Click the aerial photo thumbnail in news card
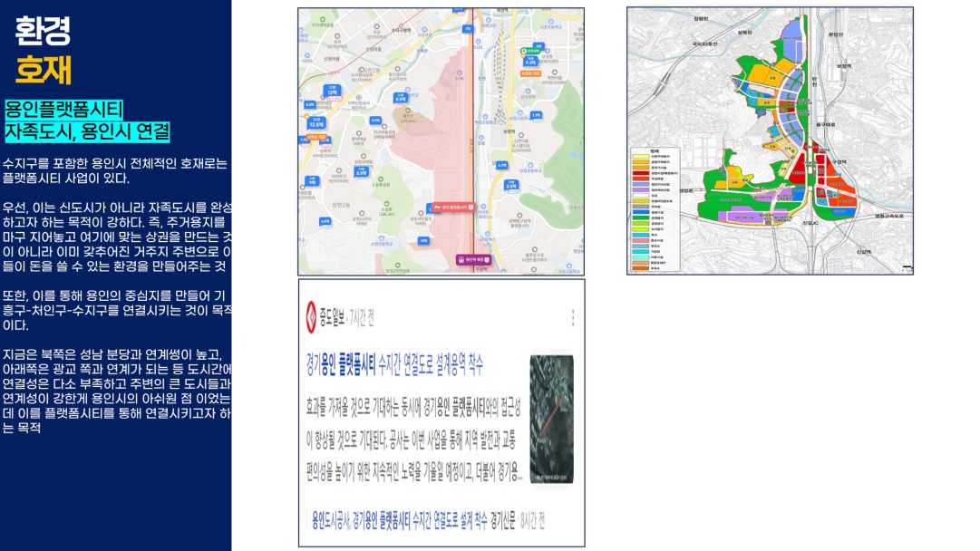The image size is (980, 551). [x=551, y=420]
